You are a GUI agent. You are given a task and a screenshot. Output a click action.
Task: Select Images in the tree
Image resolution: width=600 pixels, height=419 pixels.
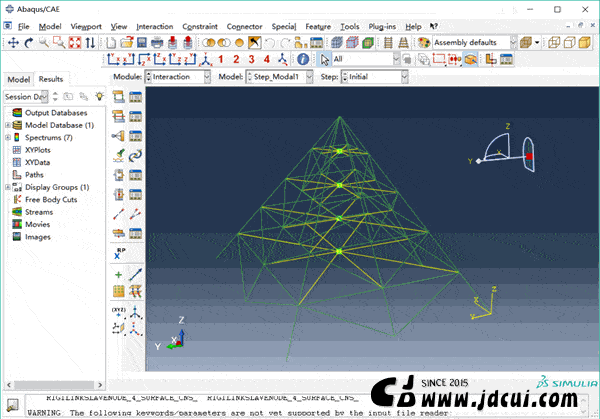click(x=38, y=237)
